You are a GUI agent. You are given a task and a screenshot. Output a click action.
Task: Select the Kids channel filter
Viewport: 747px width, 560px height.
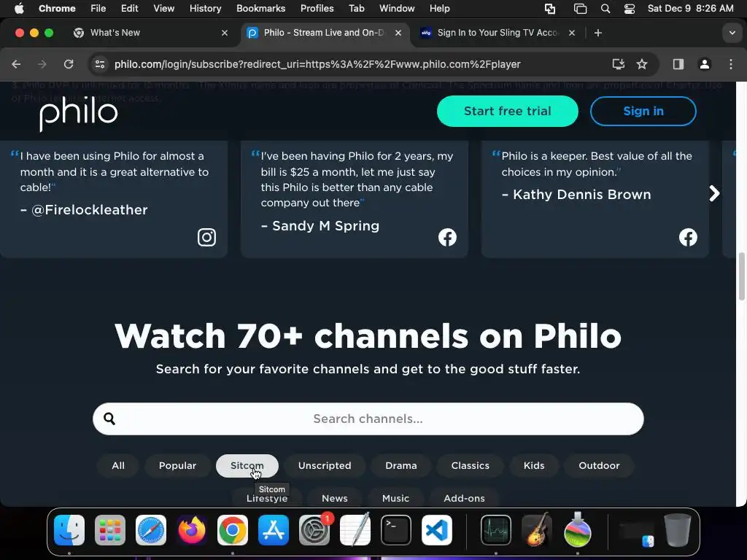click(534, 466)
